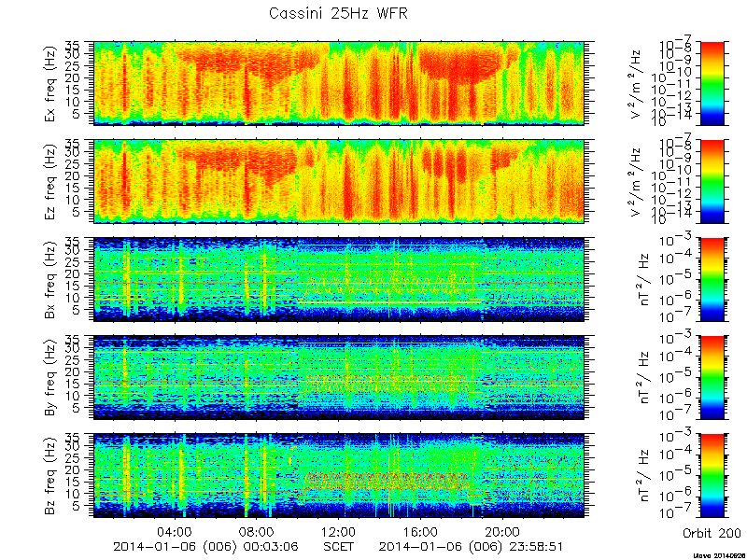Viewport: 747px width, 560px height.
Task: Click the start timestamp ending in 00:03:06
Action: (205, 547)
